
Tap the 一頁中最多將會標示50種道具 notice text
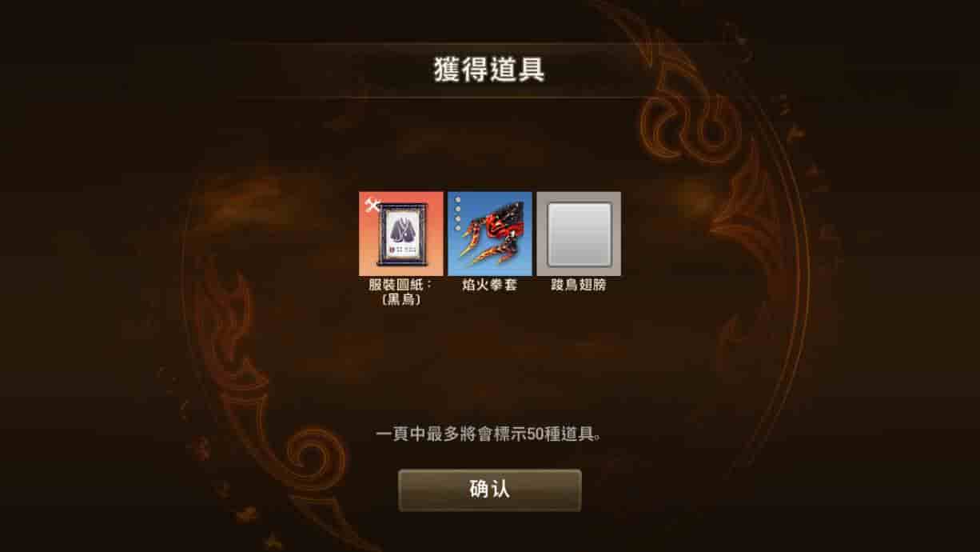click(x=488, y=434)
